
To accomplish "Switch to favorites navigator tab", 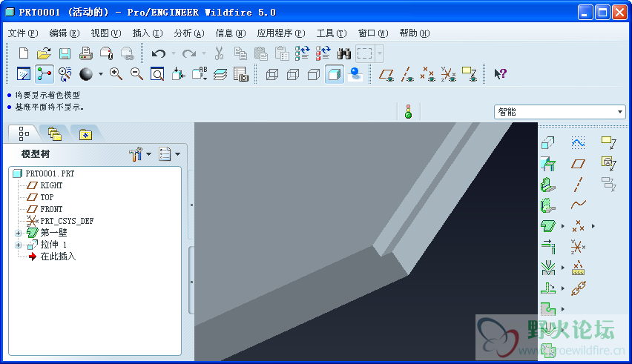I will 85,133.
